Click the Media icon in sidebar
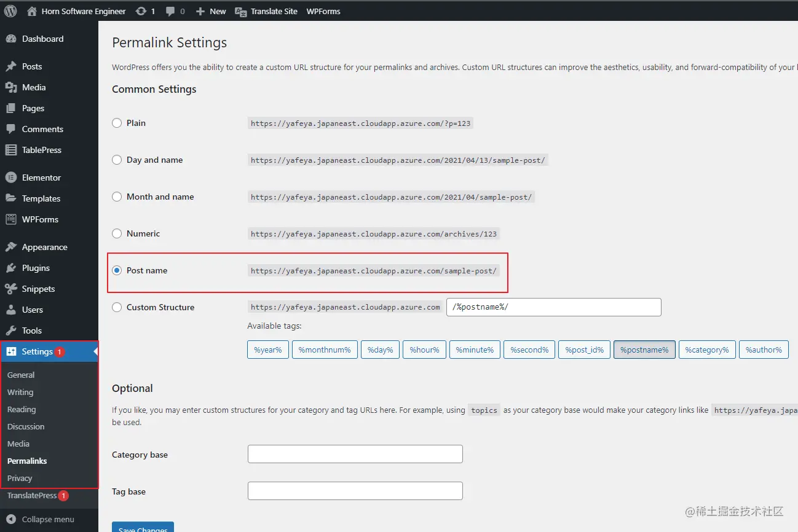This screenshot has height=532, width=798. (11, 87)
